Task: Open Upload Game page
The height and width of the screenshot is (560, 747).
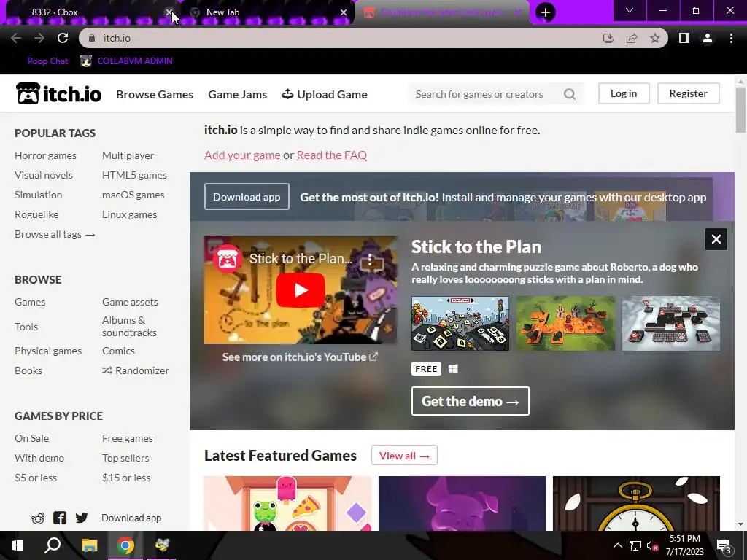Action: point(325,94)
